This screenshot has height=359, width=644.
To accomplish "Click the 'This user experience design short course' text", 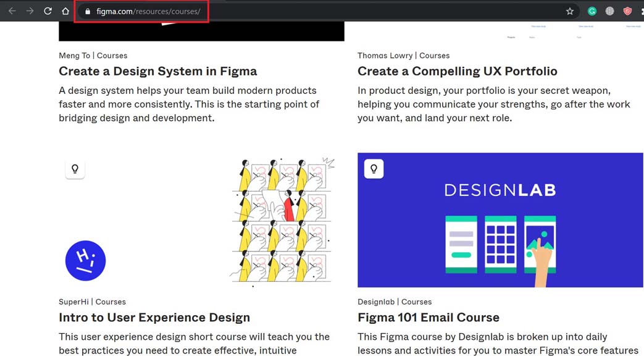I will tap(194, 344).
